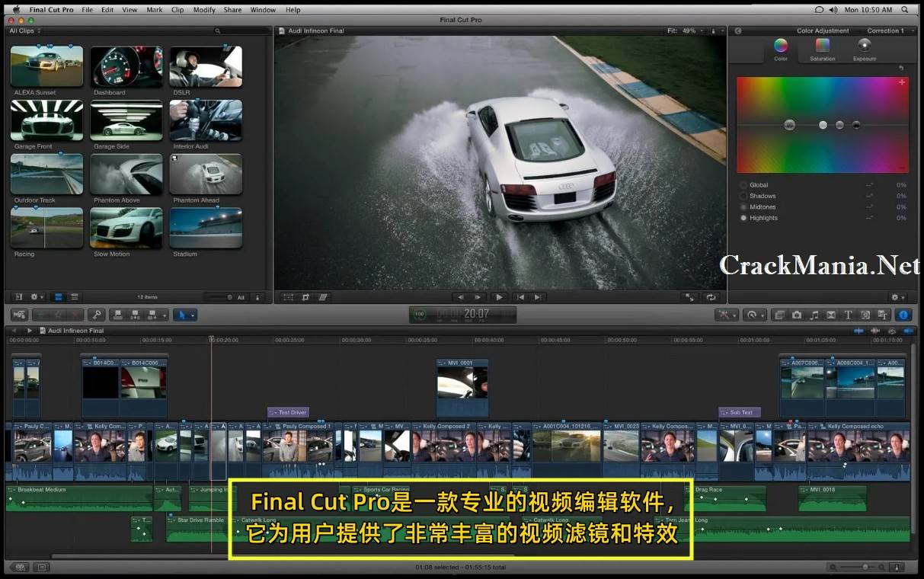924x579 pixels.
Task: Show the Transitions browser
Action: pos(831,315)
